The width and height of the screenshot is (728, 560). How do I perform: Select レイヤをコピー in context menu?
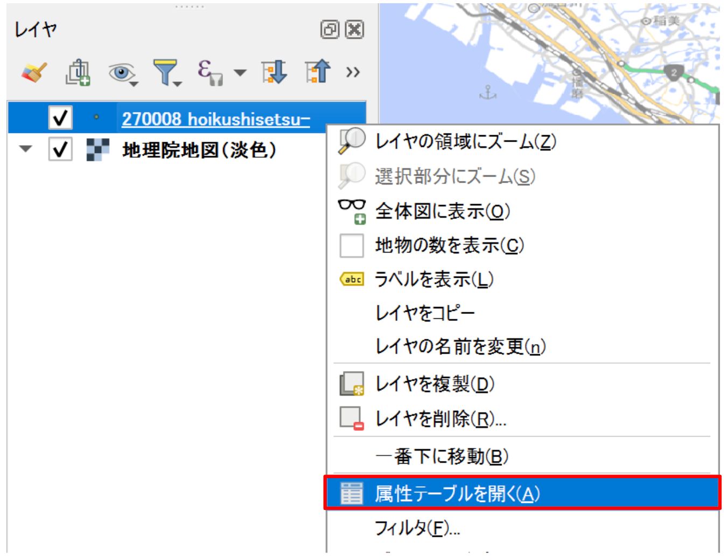522,313
